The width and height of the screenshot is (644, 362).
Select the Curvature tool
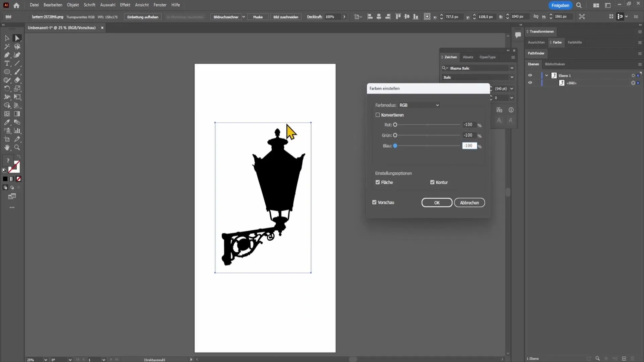pos(17,55)
